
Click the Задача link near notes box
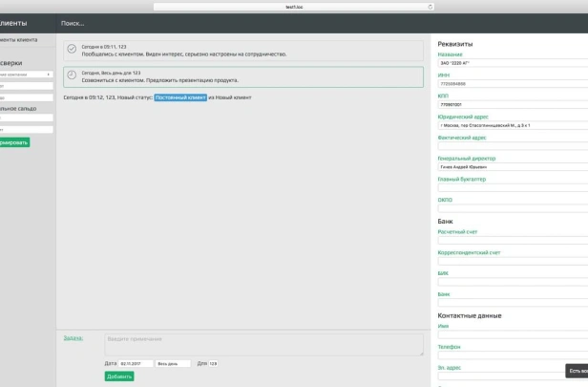click(x=73, y=338)
